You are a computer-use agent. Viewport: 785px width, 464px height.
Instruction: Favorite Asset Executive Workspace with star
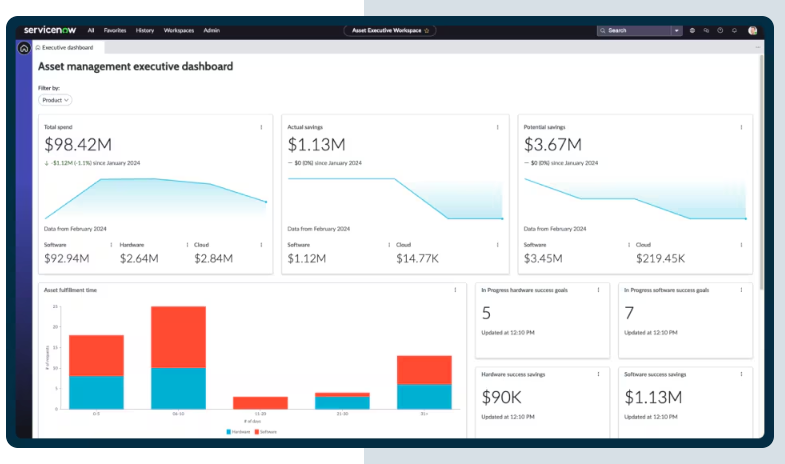(427, 31)
